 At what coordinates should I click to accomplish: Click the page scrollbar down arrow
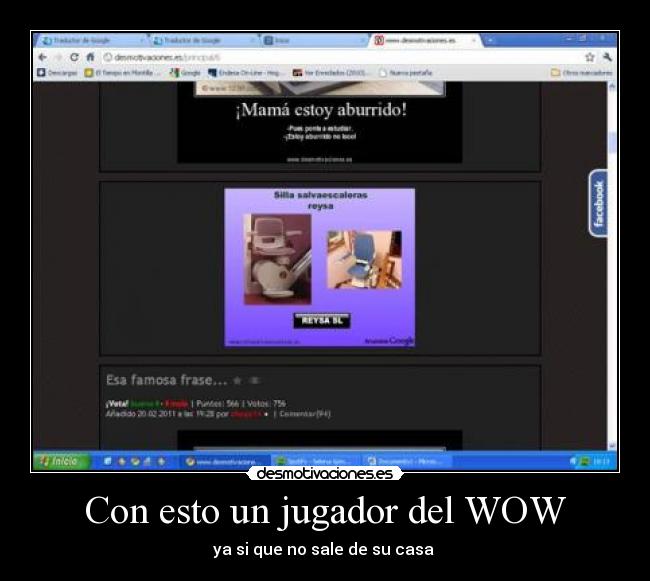click(612, 445)
